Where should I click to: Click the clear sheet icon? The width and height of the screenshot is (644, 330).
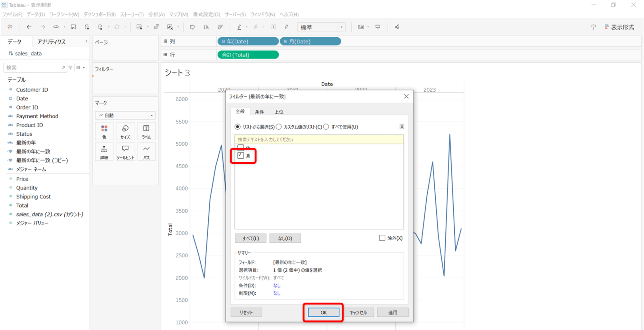170,27
